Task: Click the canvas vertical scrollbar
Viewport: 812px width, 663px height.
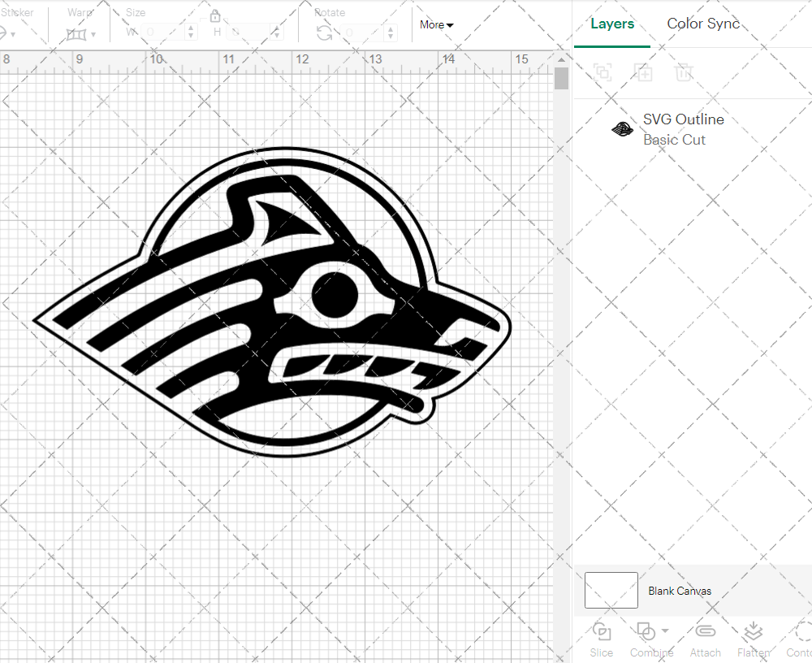Action: click(561, 78)
